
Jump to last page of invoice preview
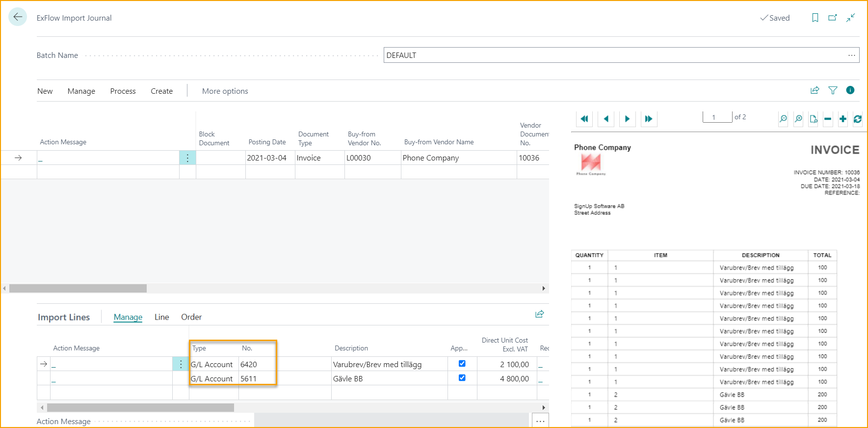point(648,119)
